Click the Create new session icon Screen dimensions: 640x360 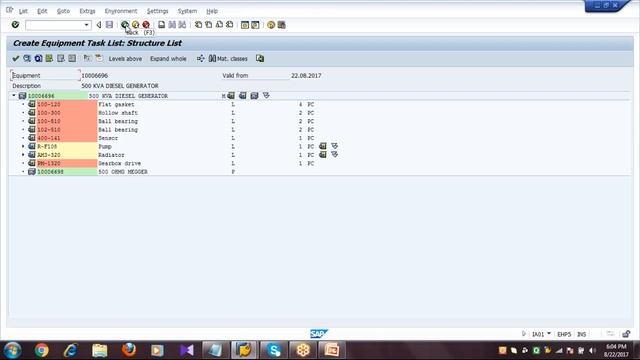coord(244,25)
